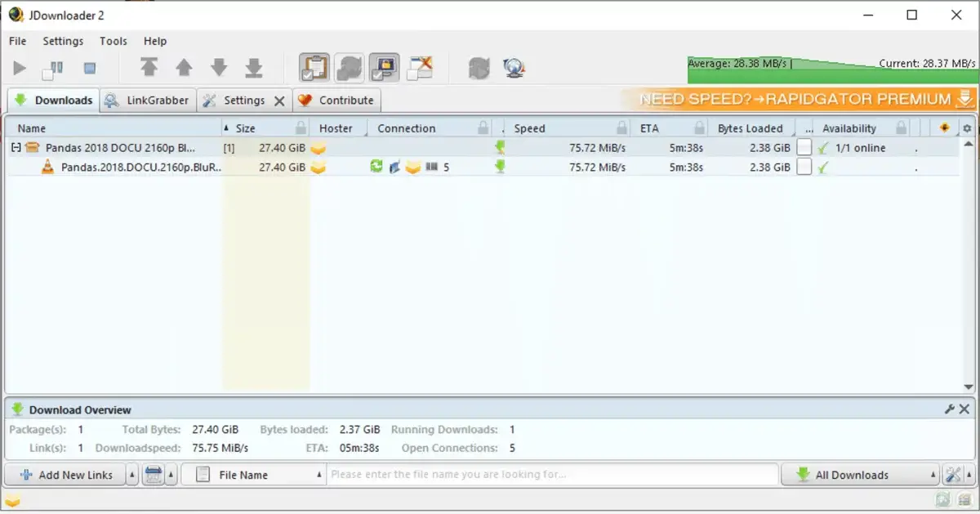
Task: Click the package icon of Pandas package
Action: [x=33, y=148]
